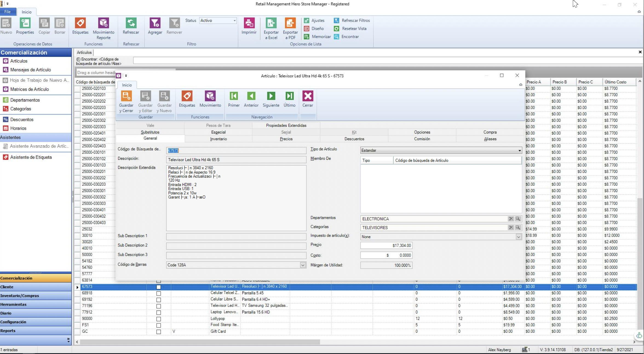The image size is (644, 354).
Task: Open the Status Activo dropdown
Action: click(x=234, y=21)
